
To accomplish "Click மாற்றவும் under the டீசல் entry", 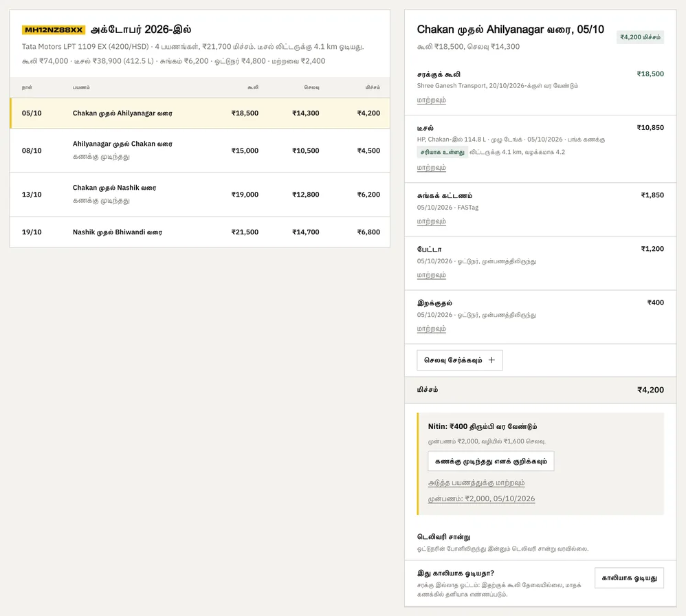I will click(432, 168).
